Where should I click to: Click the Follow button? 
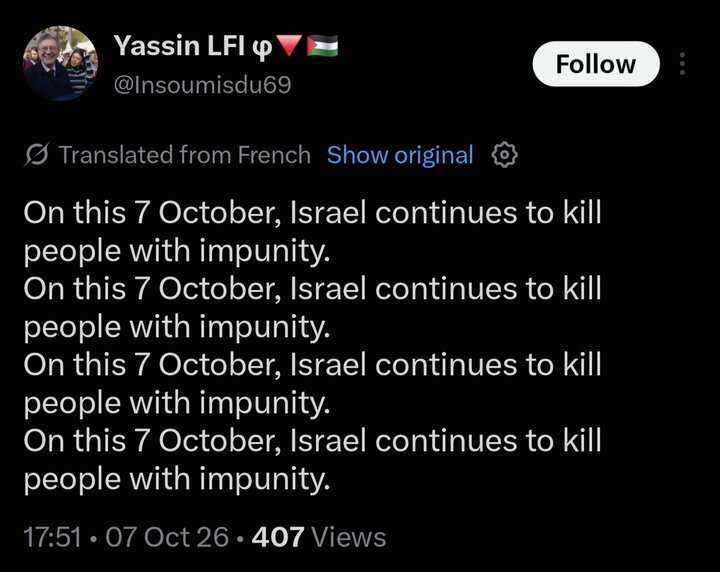click(x=596, y=64)
